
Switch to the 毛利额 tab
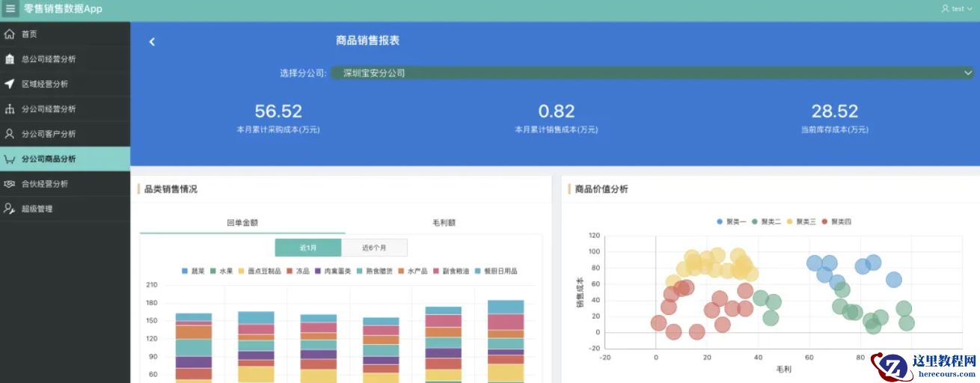tap(444, 223)
